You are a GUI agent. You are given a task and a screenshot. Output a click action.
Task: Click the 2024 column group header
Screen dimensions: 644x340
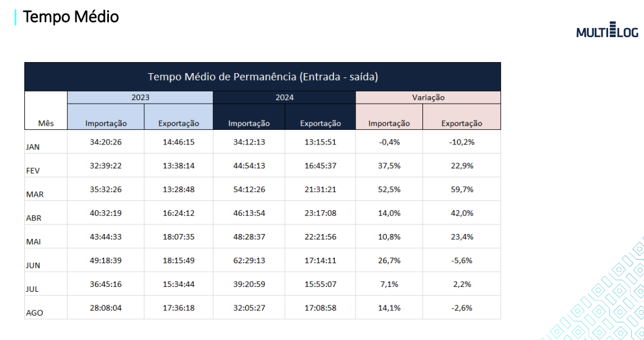[x=284, y=97]
